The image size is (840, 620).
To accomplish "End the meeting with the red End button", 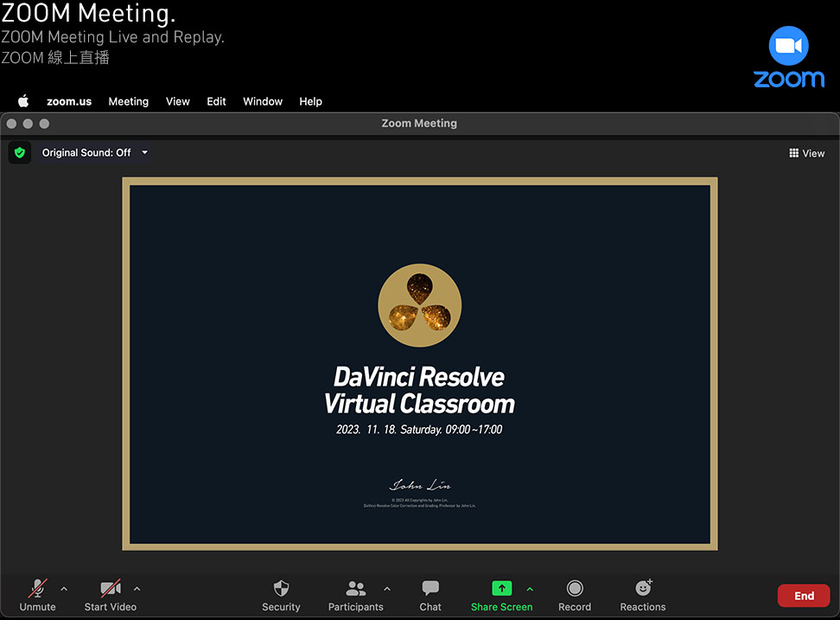I will point(804,596).
